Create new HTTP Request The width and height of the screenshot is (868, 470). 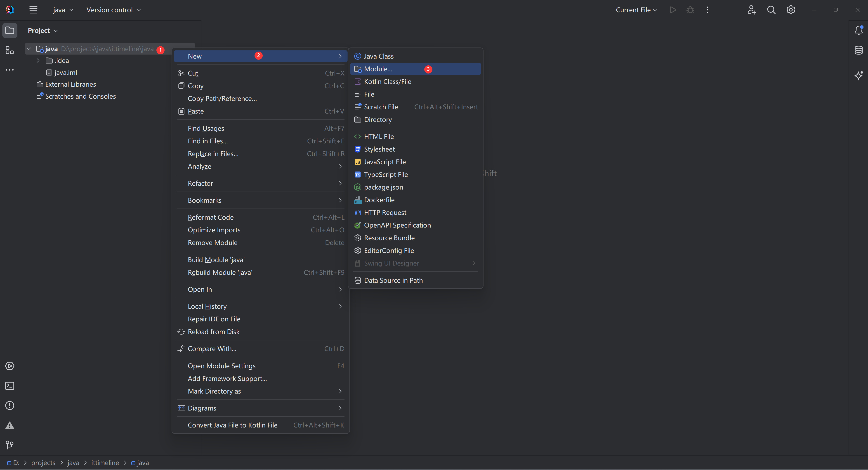point(415,212)
